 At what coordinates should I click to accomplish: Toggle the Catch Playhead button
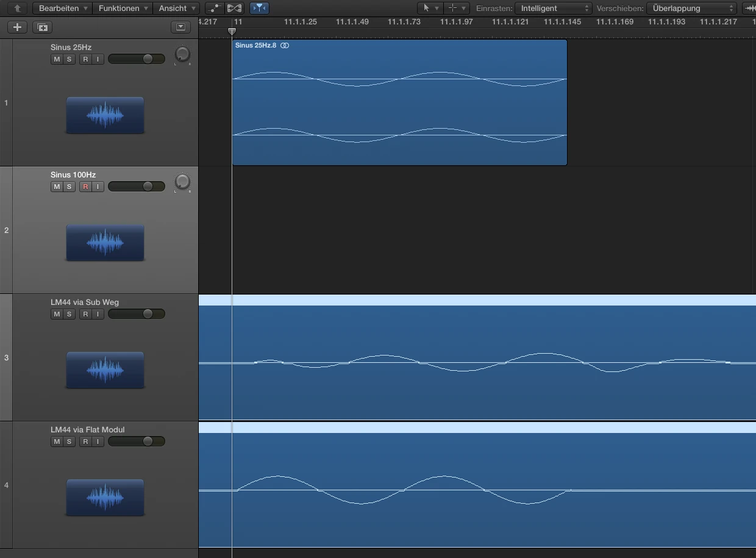259,8
